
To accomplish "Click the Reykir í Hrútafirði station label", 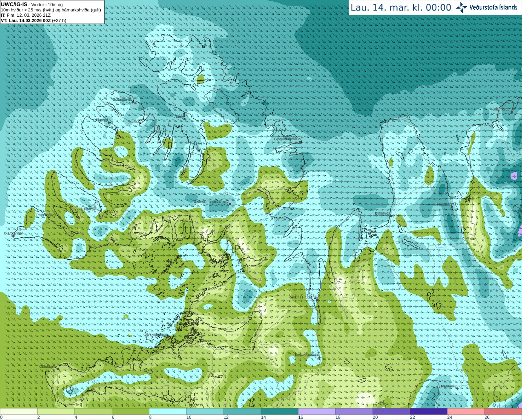I will [x=303, y=297].
